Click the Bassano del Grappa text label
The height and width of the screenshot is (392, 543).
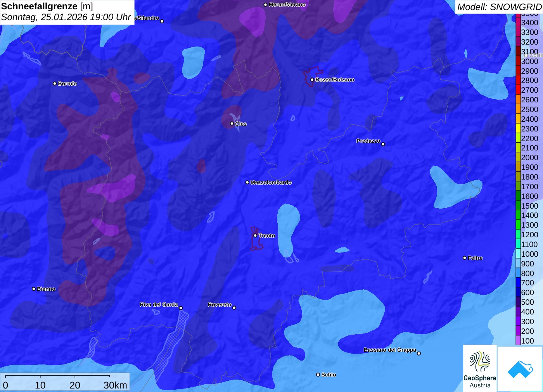tap(390, 350)
